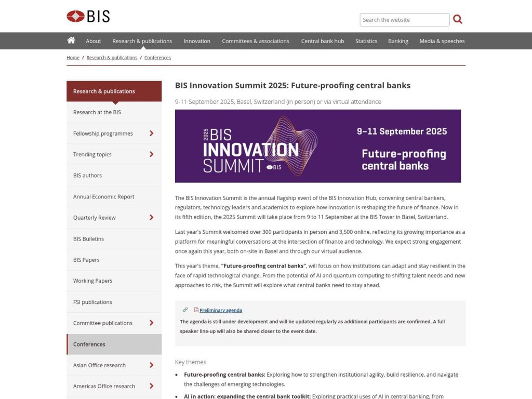Expand Americas Office research
Image resolution: width=532 pixels, height=399 pixels.
click(x=151, y=386)
